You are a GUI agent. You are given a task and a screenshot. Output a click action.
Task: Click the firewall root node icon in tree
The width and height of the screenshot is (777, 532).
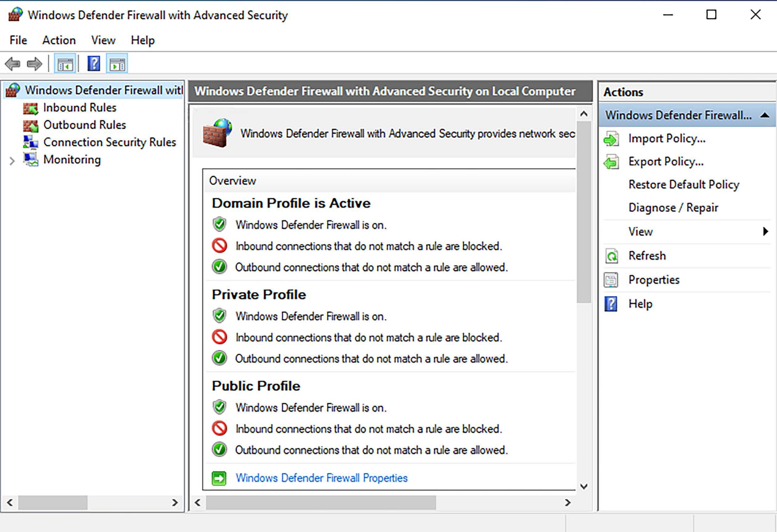tap(13, 90)
